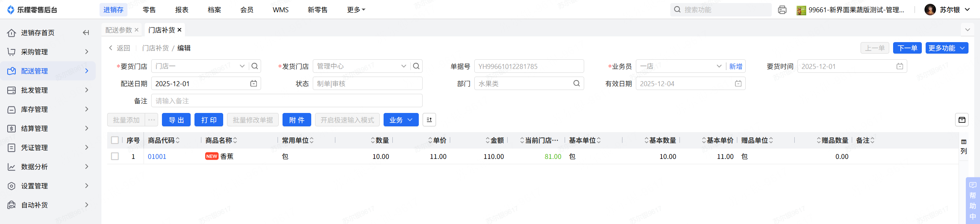Open the 新零售 top menu
Screen dimensions: 980x224
coord(318,10)
